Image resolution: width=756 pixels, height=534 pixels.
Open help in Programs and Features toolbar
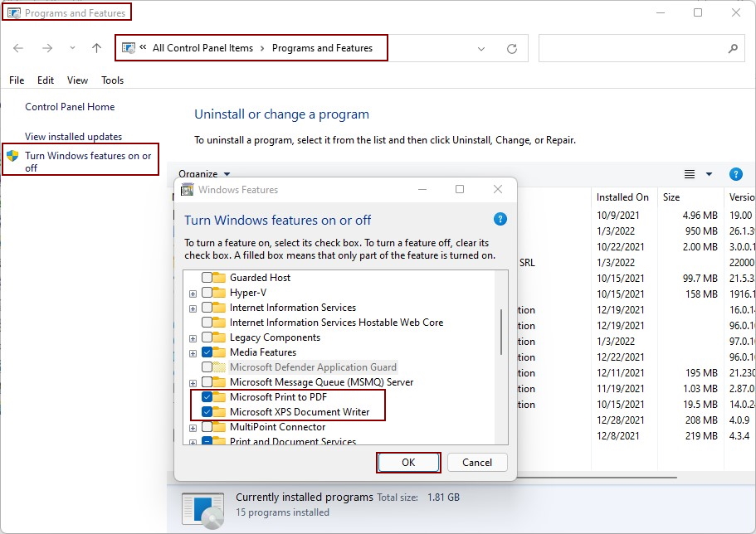(736, 174)
